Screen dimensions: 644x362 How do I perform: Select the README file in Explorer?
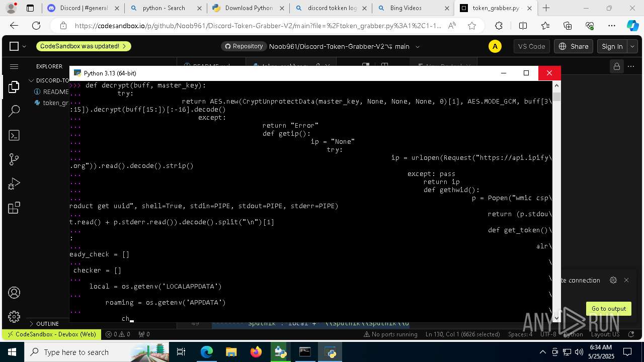51,92
